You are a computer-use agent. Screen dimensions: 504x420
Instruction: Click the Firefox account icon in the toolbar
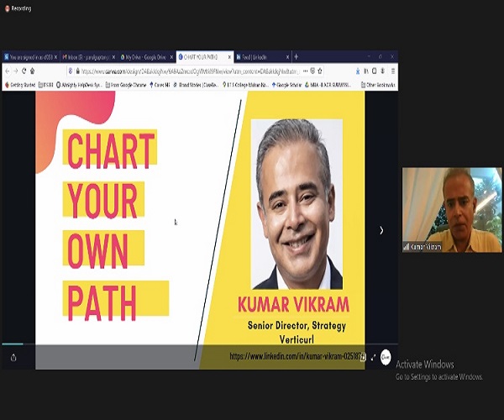tap(383, 71)
